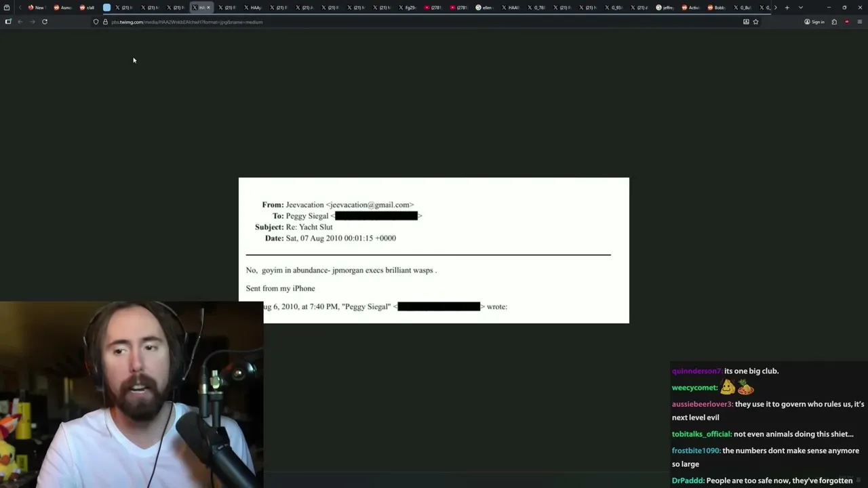Click the email document image to zoom
The width and height of the screenshot is (868, 488).
click(x=434, y=250)
